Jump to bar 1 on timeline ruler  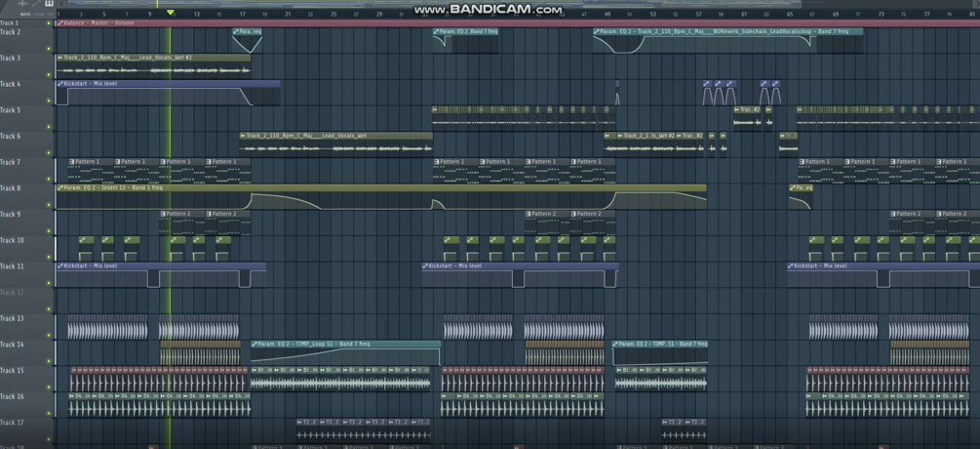click(59, 14)
